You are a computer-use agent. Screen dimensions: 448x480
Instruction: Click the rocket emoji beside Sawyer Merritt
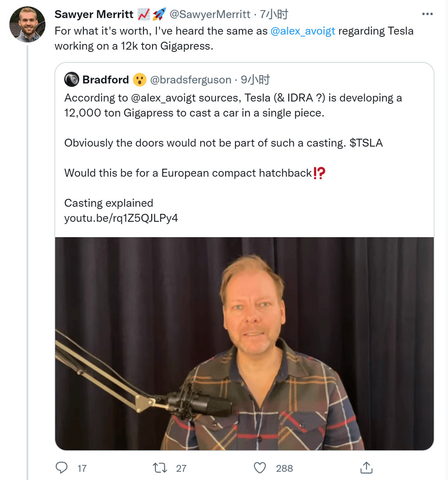pyautogui.click(x=159, y=14)
